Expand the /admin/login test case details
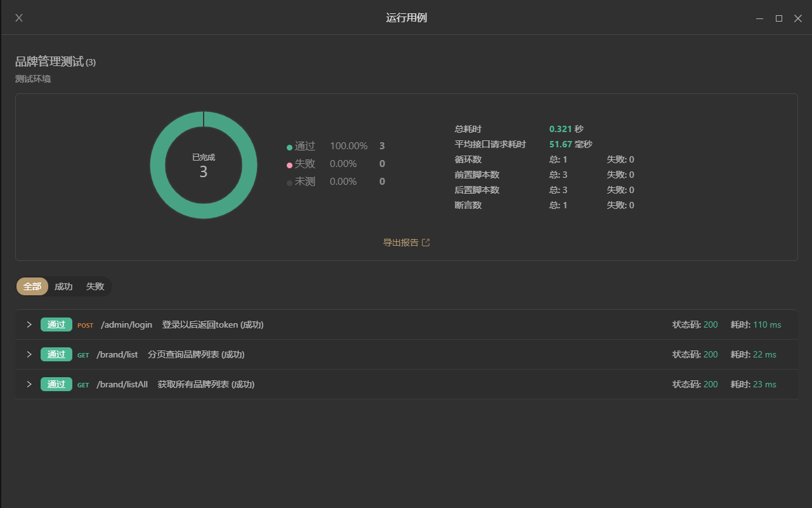This screenshot has width=812, height=508. [x=29, y=324]
